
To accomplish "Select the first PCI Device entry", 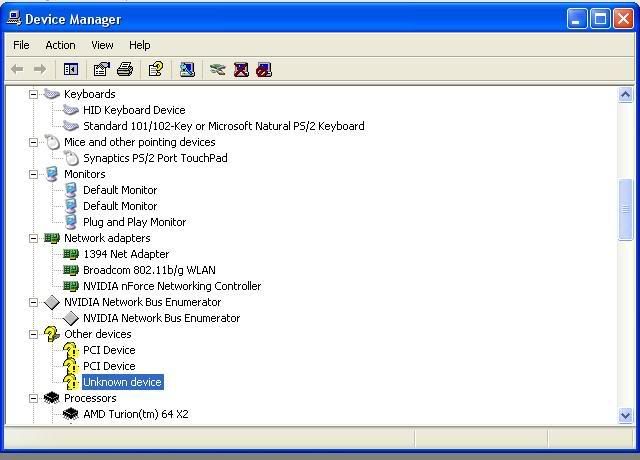I will [109, 350].
